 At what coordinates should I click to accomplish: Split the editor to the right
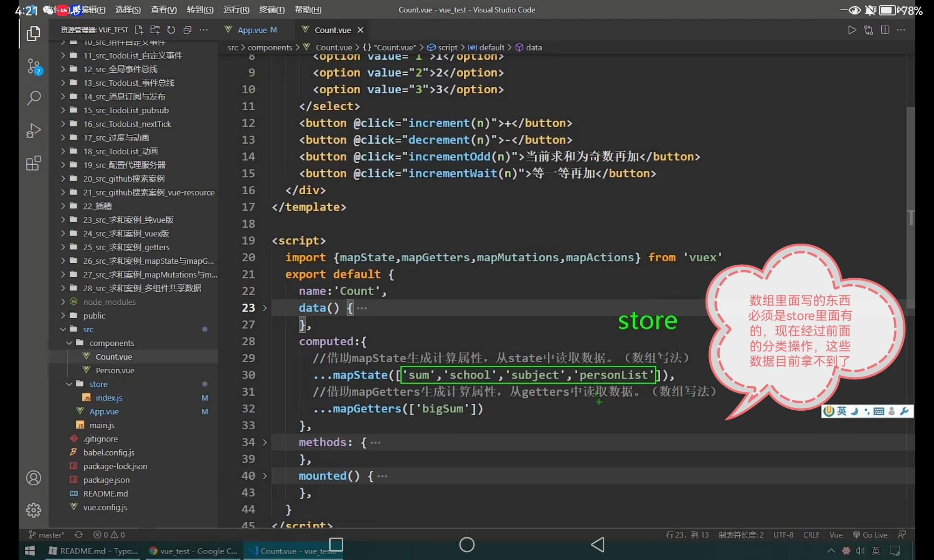884,30
